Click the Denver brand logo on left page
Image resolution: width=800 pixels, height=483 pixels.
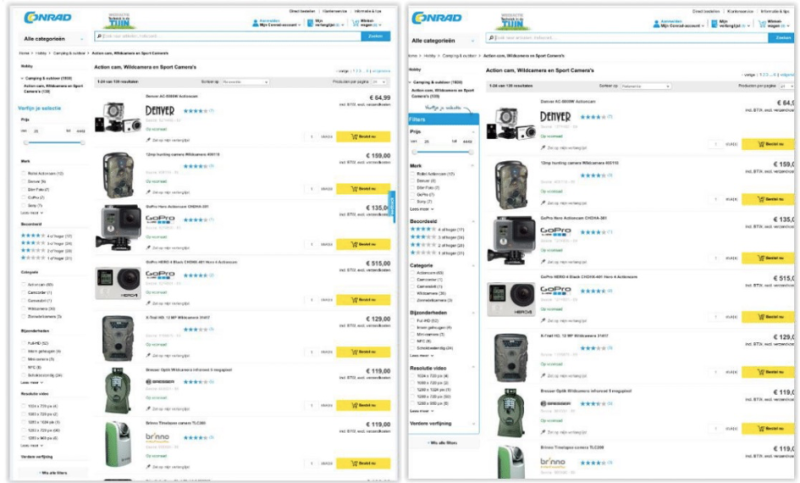click(160, 111)
